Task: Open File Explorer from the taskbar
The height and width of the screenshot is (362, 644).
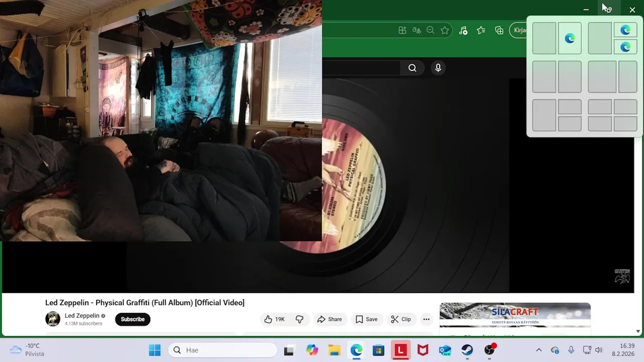Action: pos(334,350)
